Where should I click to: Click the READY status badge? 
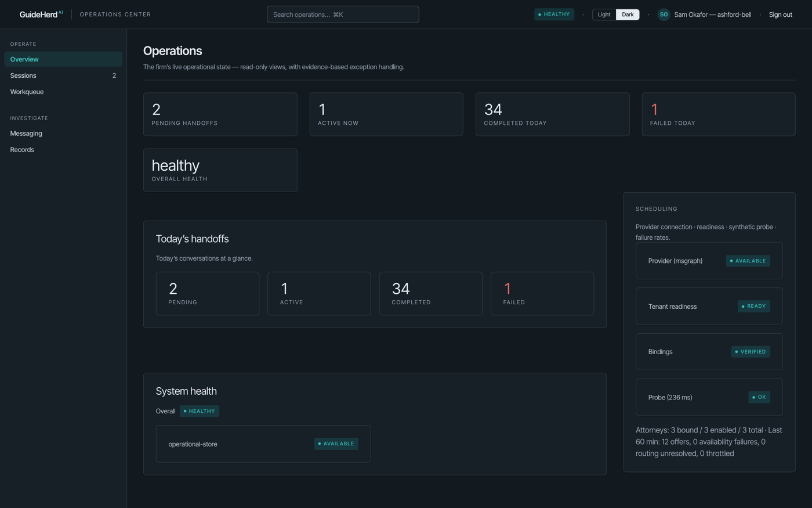754,306
